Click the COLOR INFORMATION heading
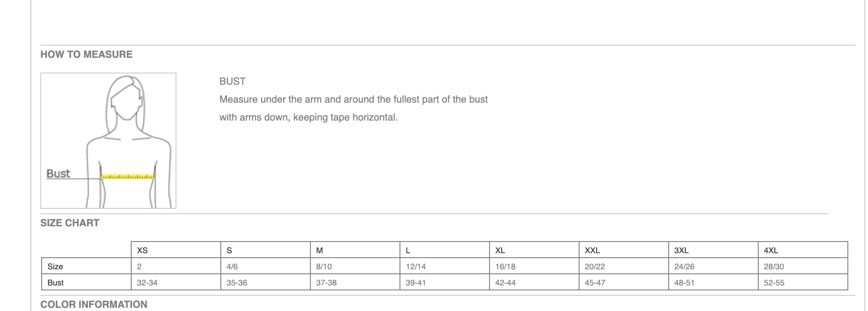Image resolution: width=868 pixels, height=311 pixels. pos(94,305)
